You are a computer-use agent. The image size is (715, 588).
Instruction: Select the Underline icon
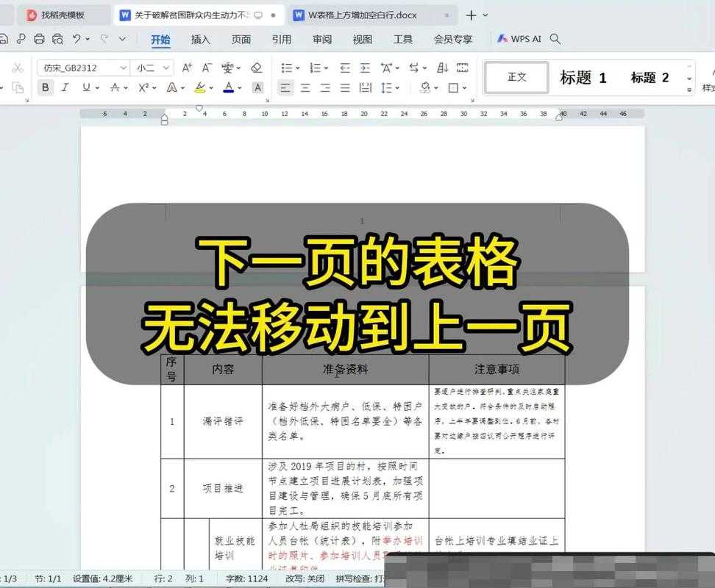point(86,88)
